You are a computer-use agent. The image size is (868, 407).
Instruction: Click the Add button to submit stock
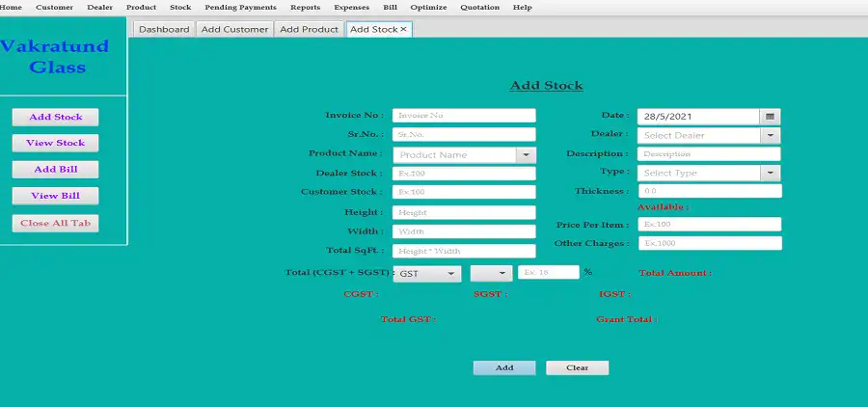pos(504,367)
